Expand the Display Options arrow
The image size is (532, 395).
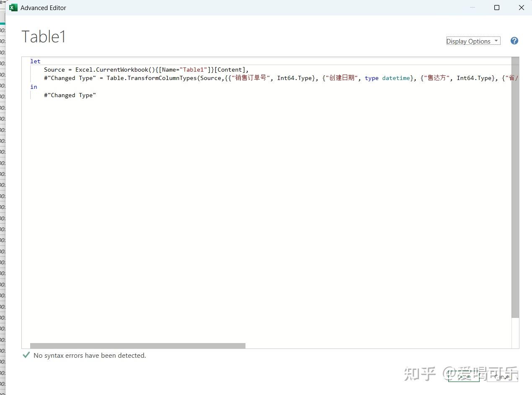click(x=496, y=41)
